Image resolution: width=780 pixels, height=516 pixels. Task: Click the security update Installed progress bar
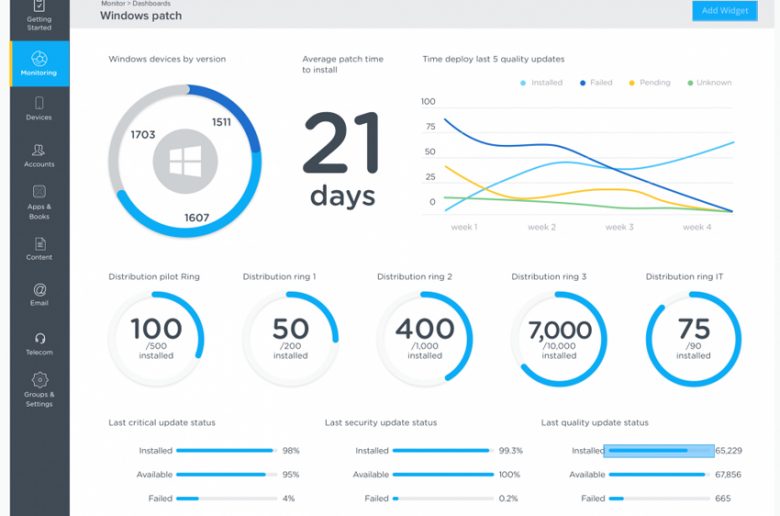(443, 450)
